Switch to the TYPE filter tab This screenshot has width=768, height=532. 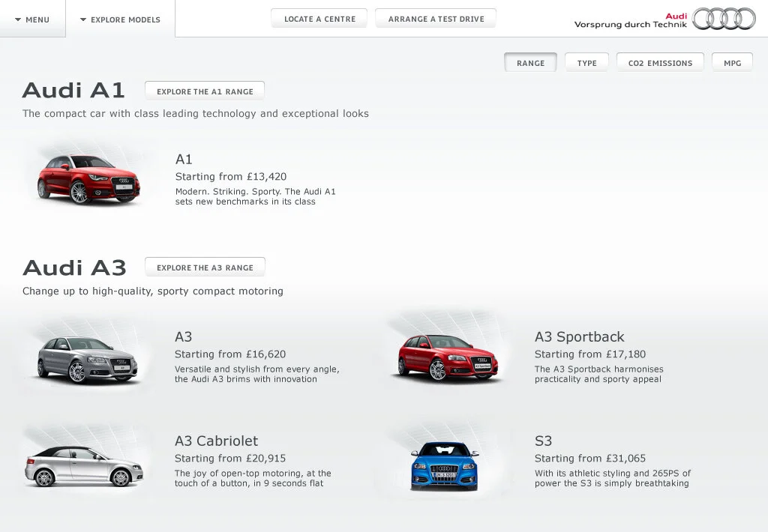586,63
